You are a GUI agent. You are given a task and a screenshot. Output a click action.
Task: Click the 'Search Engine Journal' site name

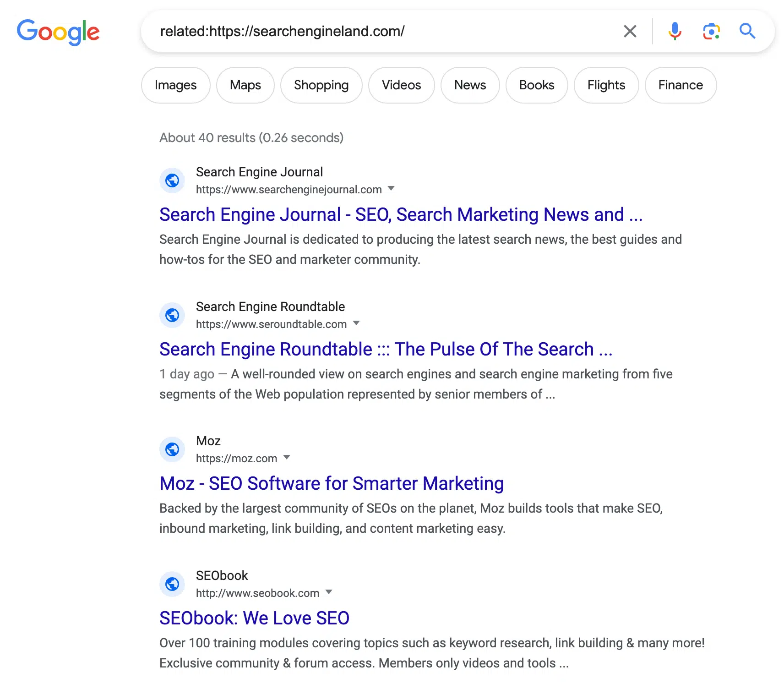pos(260,172)
